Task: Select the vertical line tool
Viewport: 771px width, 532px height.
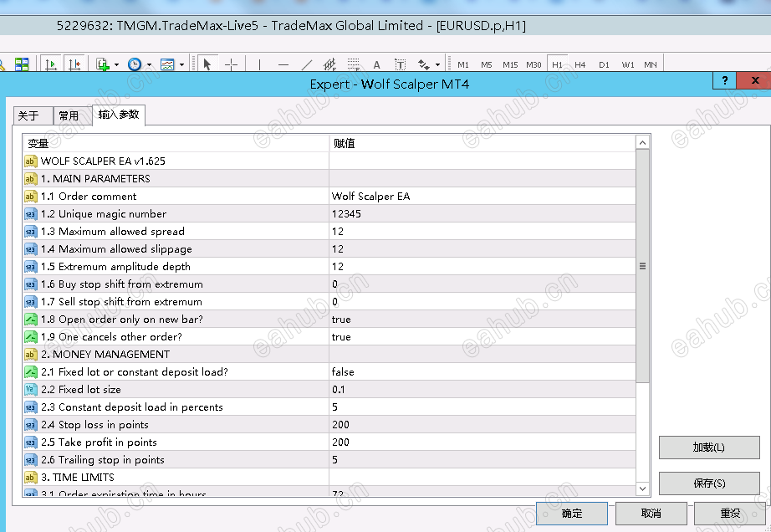Action: (259, 64)
